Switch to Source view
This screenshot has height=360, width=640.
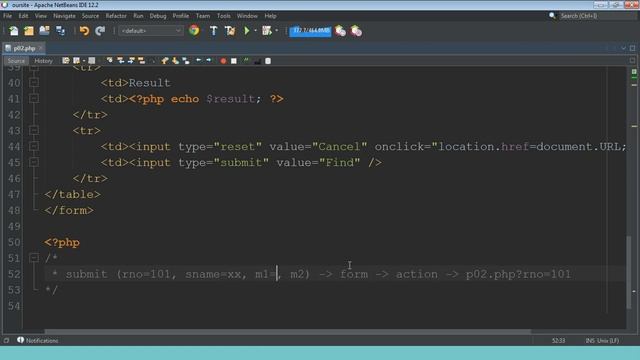[16, 61]
